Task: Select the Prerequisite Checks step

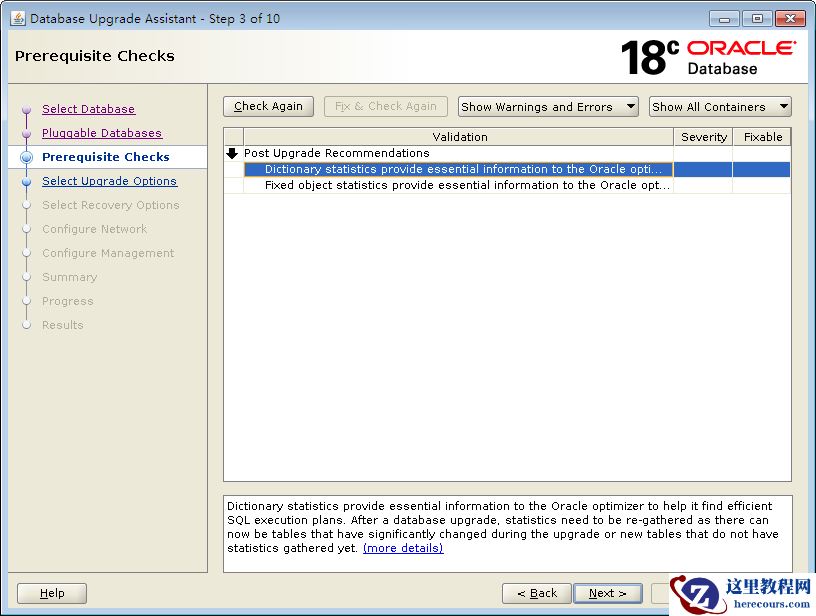Action: pos(106,157)
